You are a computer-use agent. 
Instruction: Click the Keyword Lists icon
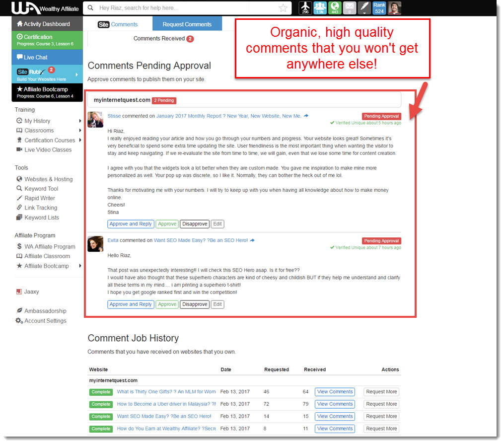[x=19, y=218]
